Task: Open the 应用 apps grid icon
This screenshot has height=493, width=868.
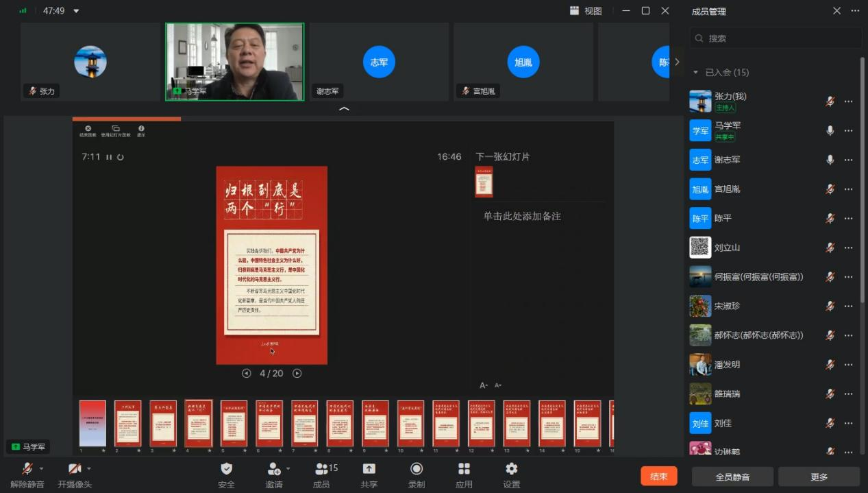Action: [x=464, y=469]
